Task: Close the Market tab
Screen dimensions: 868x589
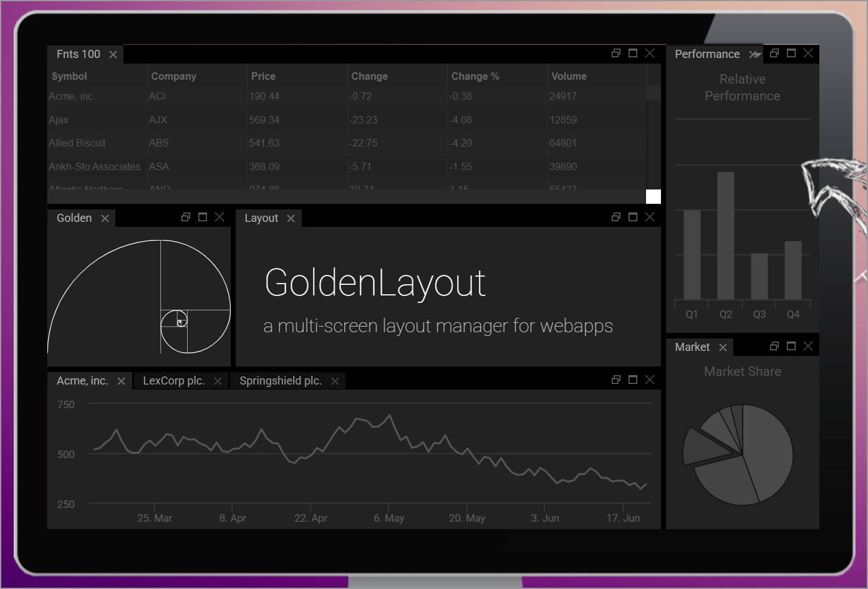Action: 723,347
